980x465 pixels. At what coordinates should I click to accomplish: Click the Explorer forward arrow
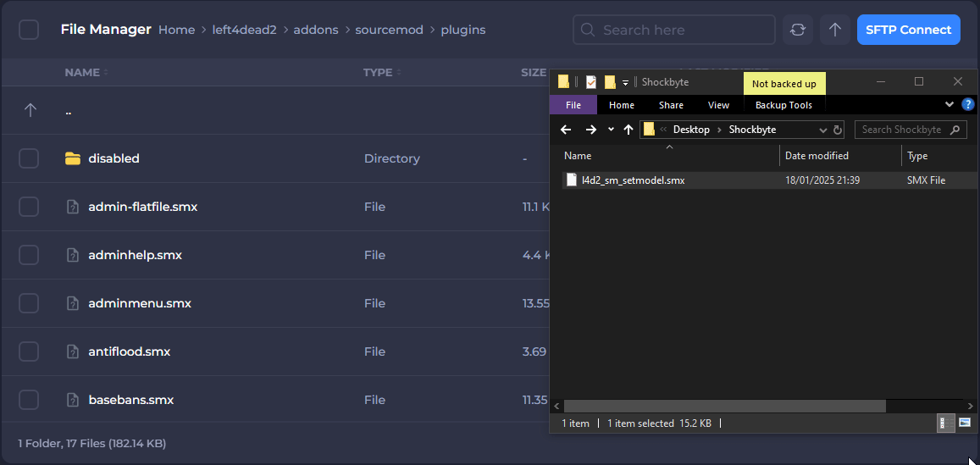click(x=590, y=130)
